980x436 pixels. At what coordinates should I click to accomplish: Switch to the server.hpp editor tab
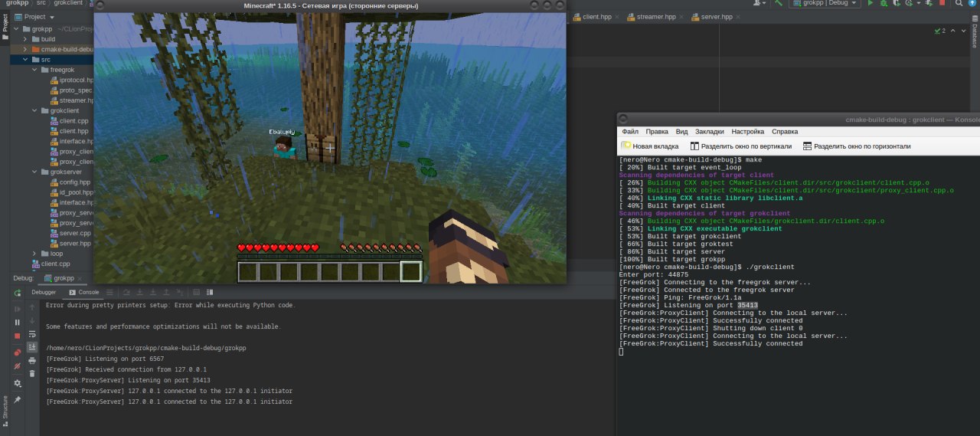711,16
